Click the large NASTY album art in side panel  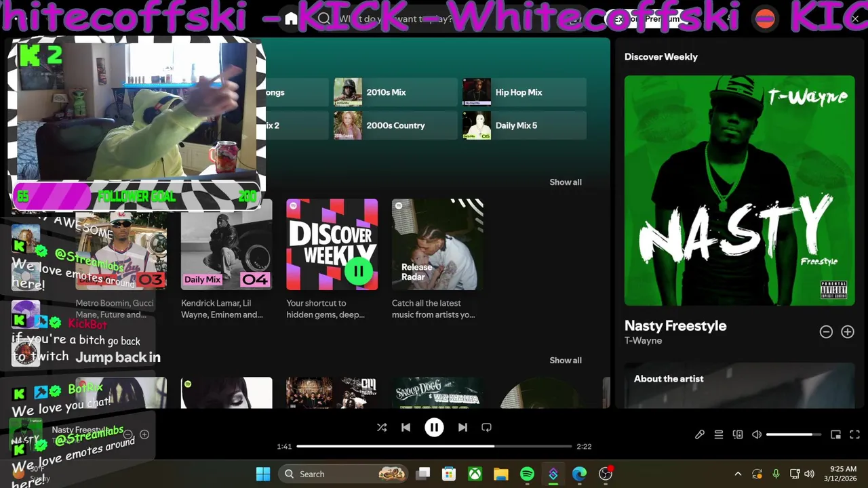739,190
